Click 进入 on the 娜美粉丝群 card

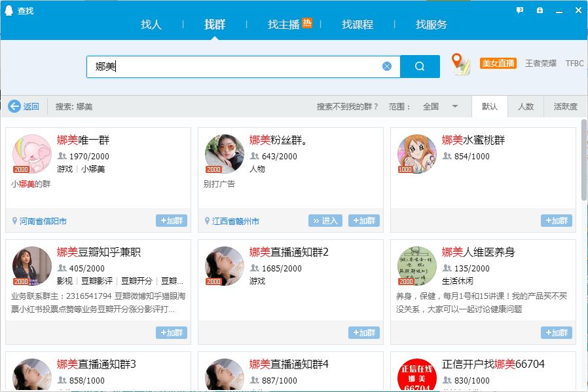point(325,221)
